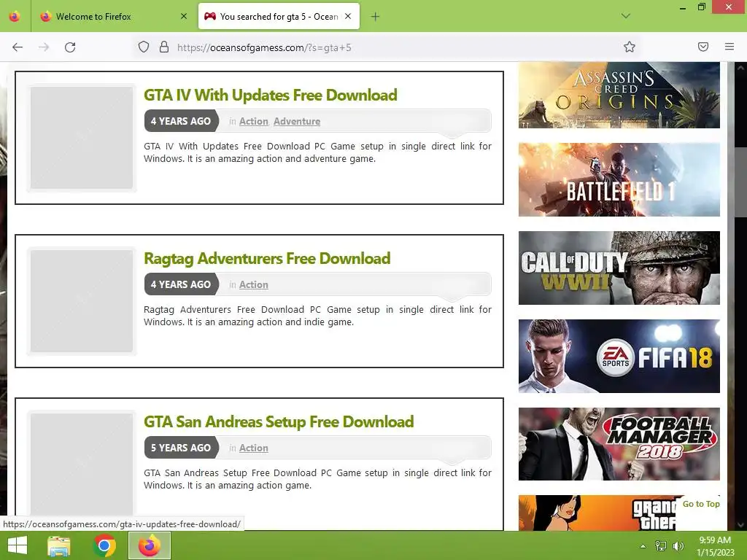Restore down the Firefox window
The image size is (747, 560).
[x=701, y=7]
